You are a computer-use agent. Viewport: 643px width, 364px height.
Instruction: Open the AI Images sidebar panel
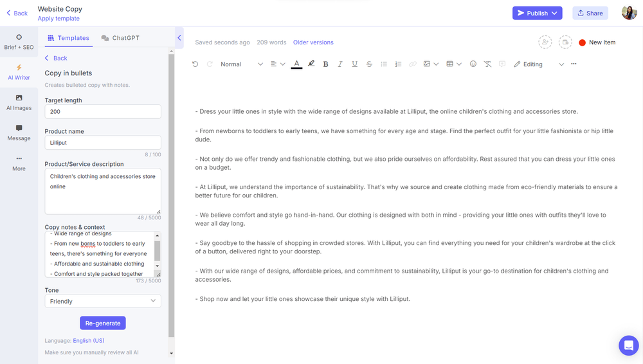pos(19,103)
